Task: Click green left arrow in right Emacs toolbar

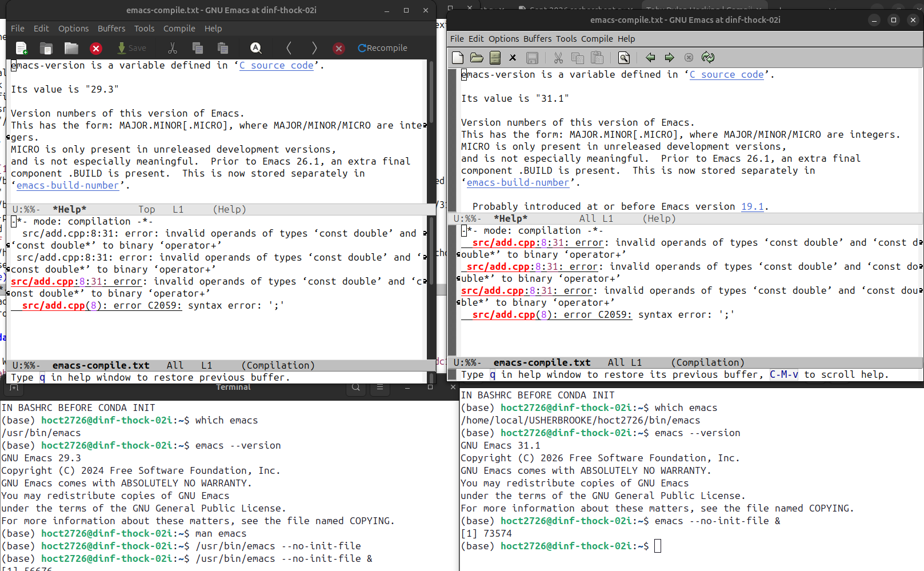Action: [x=650, y=58]
